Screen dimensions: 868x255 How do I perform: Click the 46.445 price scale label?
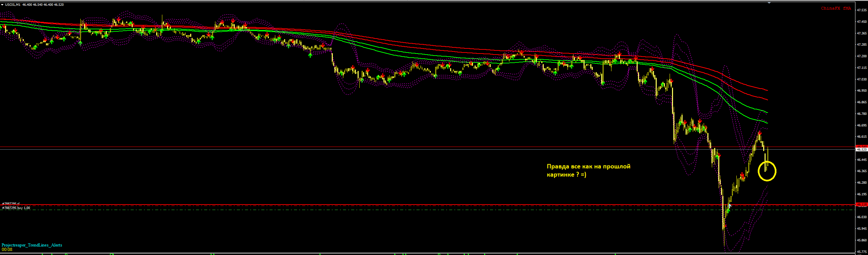862,160
